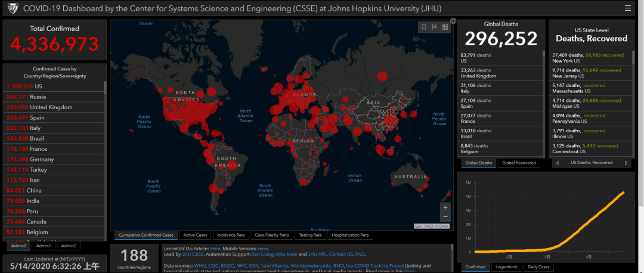Go to previous US state panel arrow
The image size is (644, 273).
coord(557,163)
